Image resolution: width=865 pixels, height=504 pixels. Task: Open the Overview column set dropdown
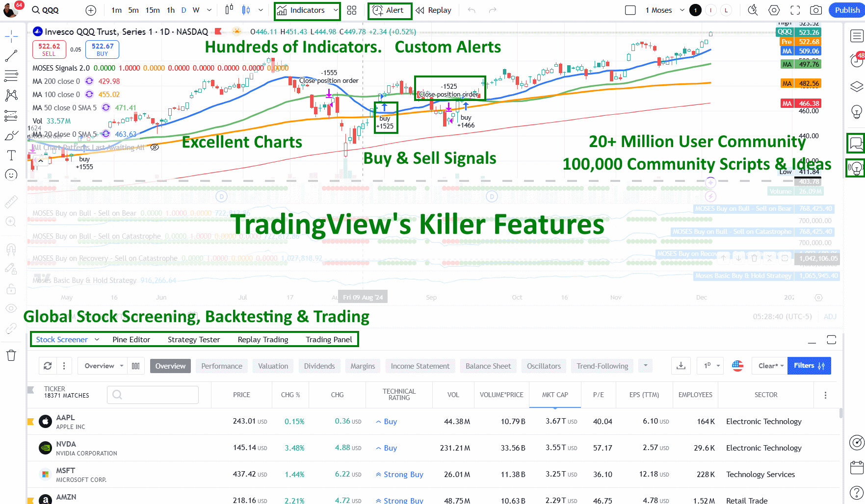pyautogui.click(x=104, y=366)
